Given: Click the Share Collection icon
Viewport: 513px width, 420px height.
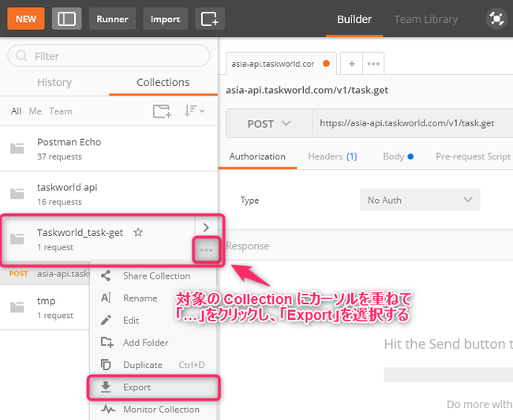Looking at the screenshot, I should click(x=106, y=276).
